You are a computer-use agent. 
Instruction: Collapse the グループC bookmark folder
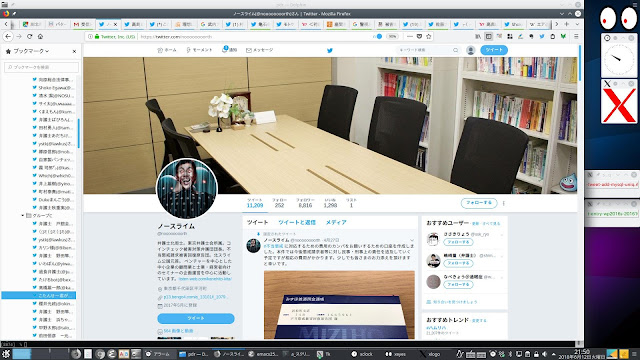[22, 216]
